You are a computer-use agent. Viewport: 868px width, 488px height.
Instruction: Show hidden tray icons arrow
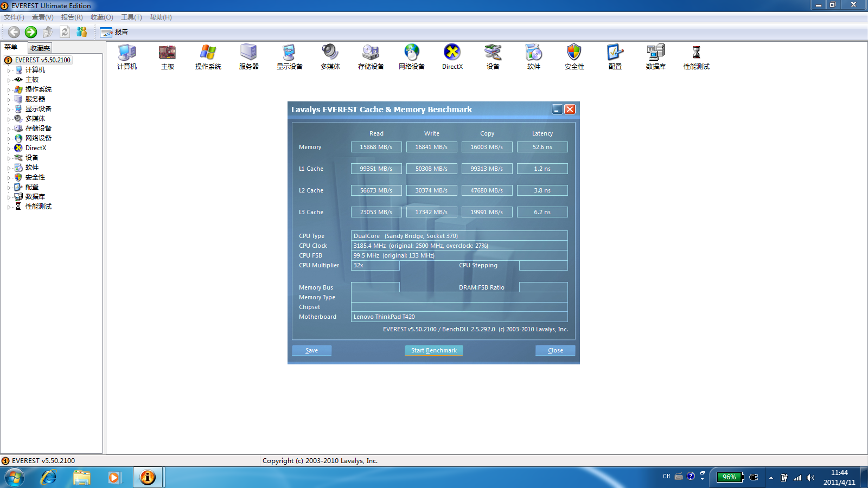(x=771, y=478)
